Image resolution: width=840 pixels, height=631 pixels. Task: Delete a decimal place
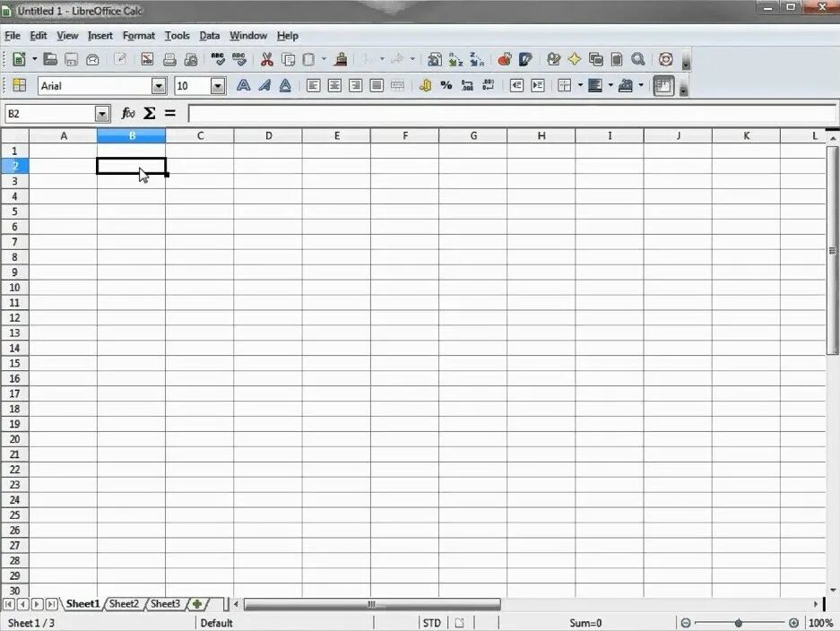488,86
